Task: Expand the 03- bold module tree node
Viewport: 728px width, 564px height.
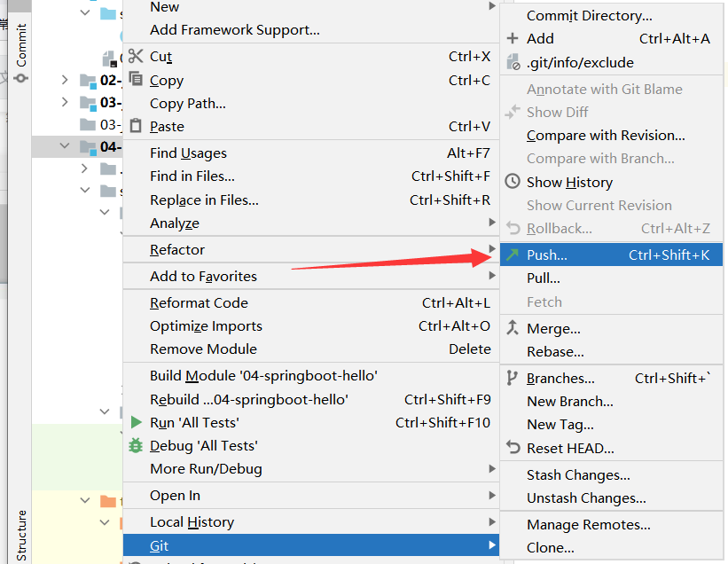Action: click(65, 102)
